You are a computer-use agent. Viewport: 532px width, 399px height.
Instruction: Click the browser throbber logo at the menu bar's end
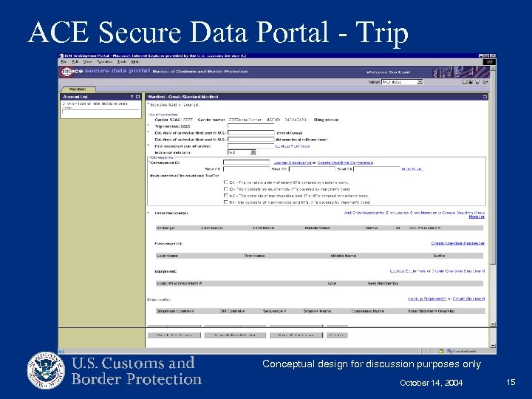click(490, 62)
